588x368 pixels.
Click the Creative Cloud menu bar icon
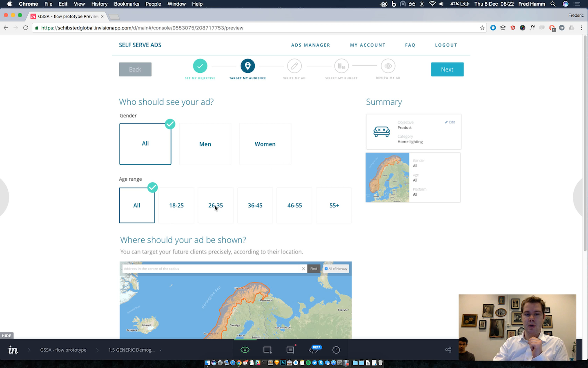[384, 4]
